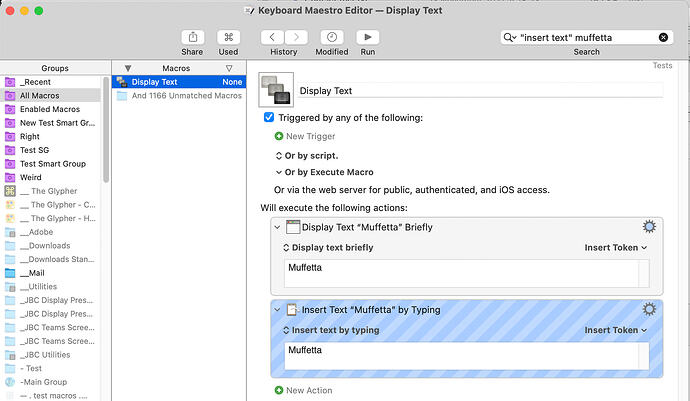Open the Modified clock icon
Screen dimensions: 690x401
point(331,37)
